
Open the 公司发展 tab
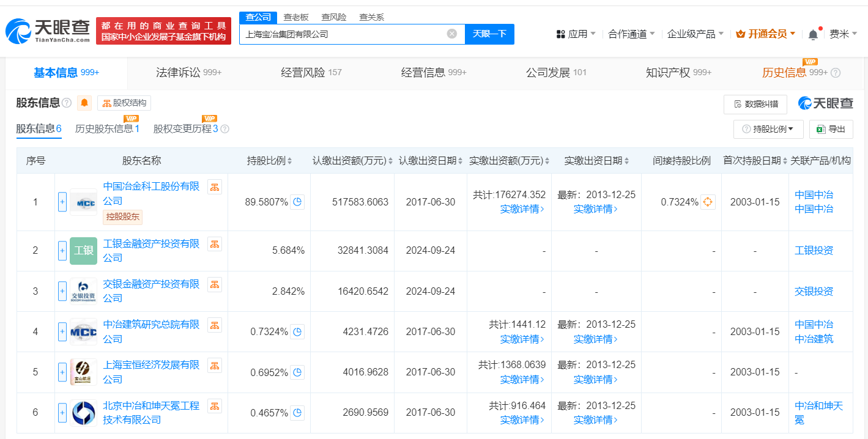[556, 73]
